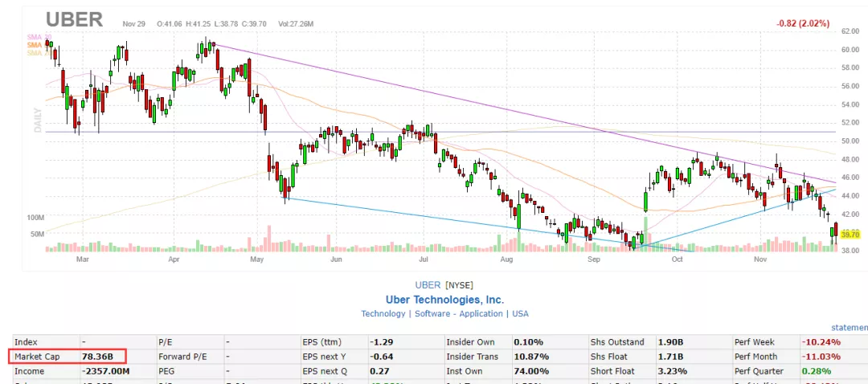Click the O:41.06 open price value

170,24
